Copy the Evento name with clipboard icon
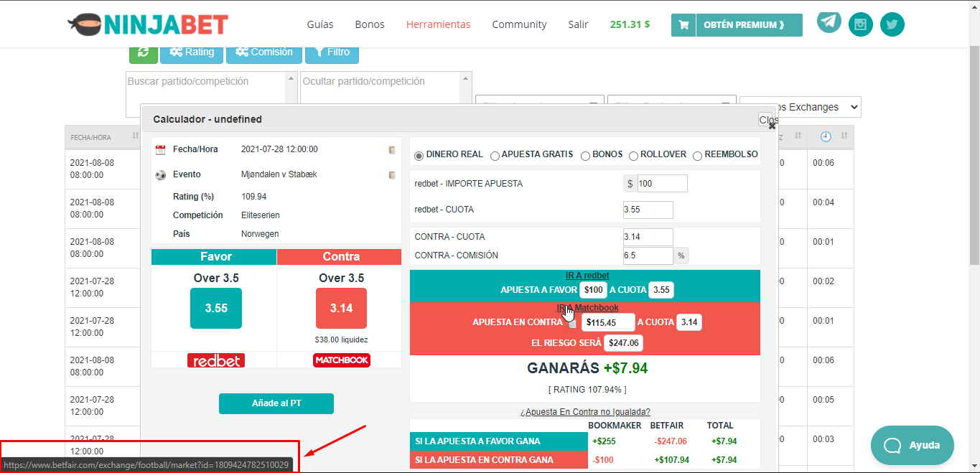The image size is (980, 473). pyautogui.click(x=392, y=175)
